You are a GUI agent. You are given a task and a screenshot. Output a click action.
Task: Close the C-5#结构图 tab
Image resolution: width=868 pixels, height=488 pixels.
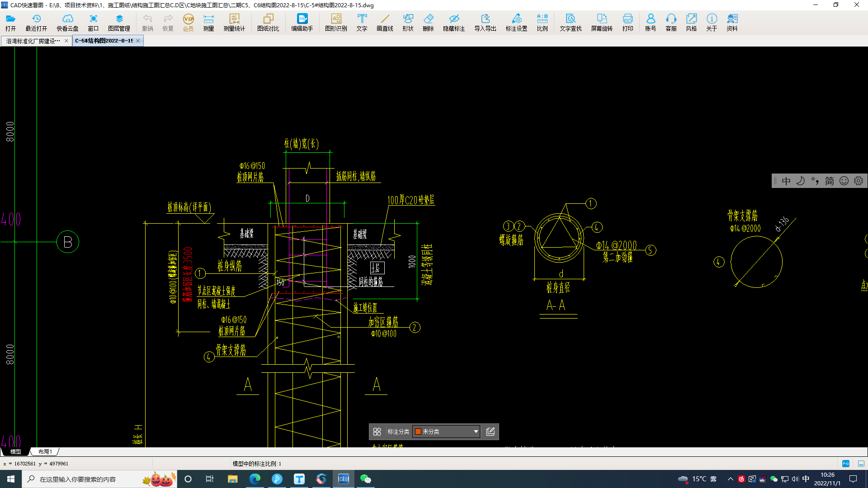point(138,41)
